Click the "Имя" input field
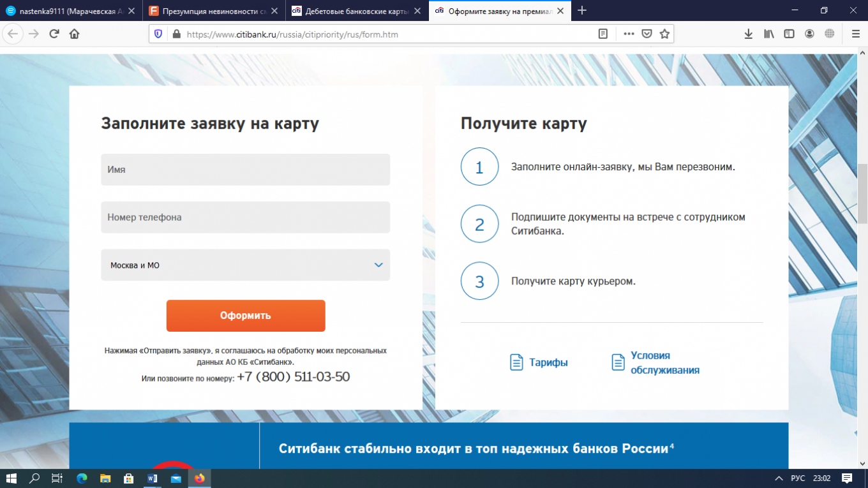The image size is (868, 488). coord(245,170)
